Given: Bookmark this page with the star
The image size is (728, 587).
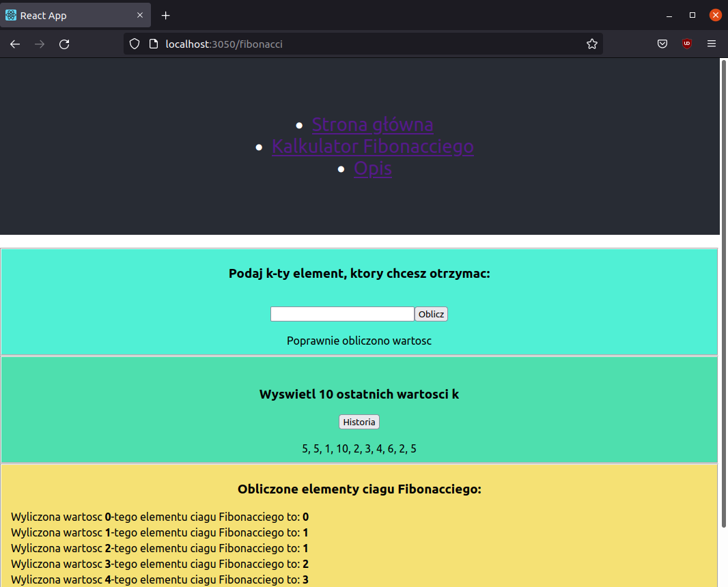Looking at the screenshot, I should 591,44.
